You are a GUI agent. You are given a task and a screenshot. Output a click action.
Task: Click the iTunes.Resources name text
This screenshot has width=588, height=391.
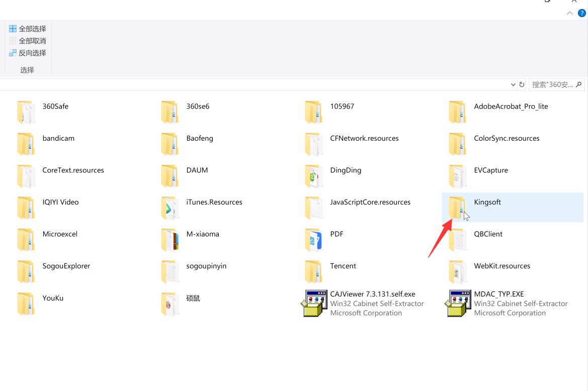tap(214, 202)
